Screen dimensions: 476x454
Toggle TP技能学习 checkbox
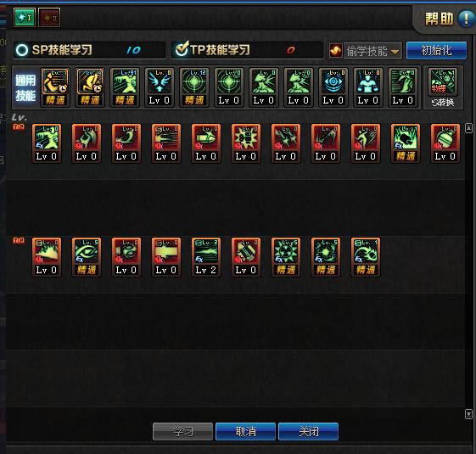click(x=182, y=49)
